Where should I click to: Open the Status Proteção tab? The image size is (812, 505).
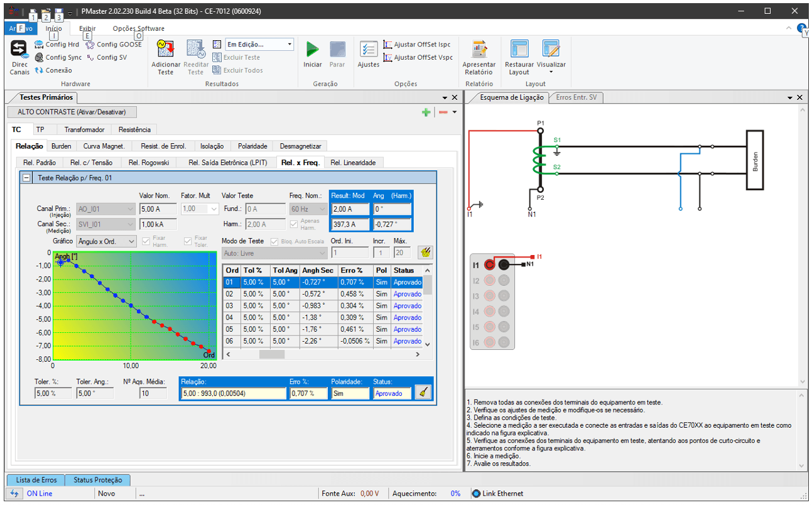click(x=97, y=480)
